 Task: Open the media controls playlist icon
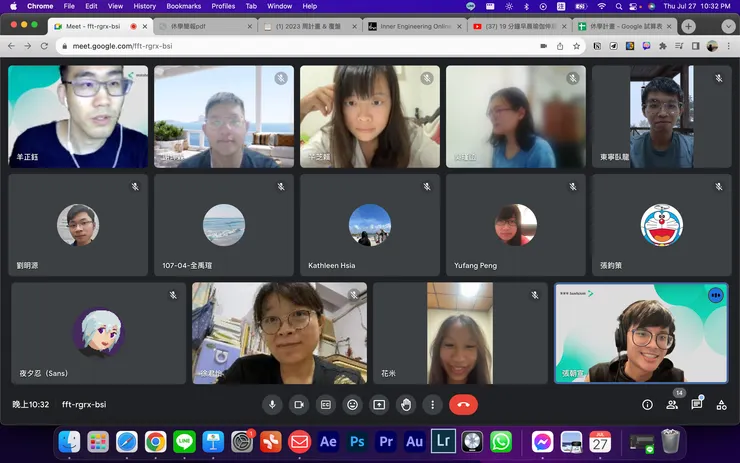click(x=679, y=46)
